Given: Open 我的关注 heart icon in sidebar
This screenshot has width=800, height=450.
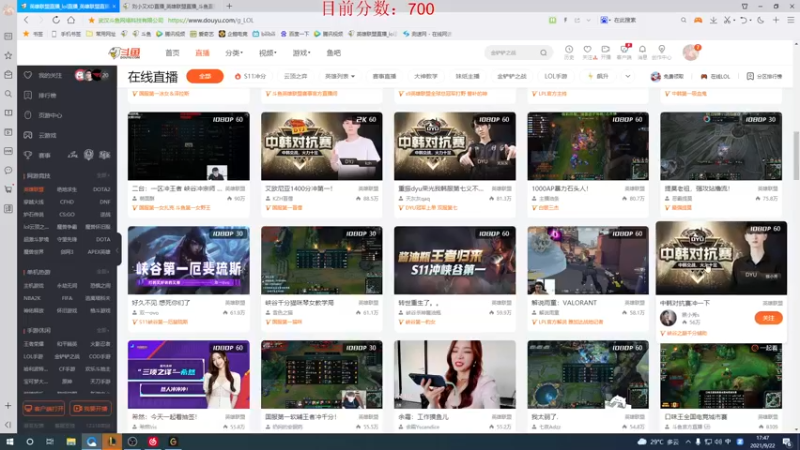Looking at the screenshot, I should click(x=28, y=75).
